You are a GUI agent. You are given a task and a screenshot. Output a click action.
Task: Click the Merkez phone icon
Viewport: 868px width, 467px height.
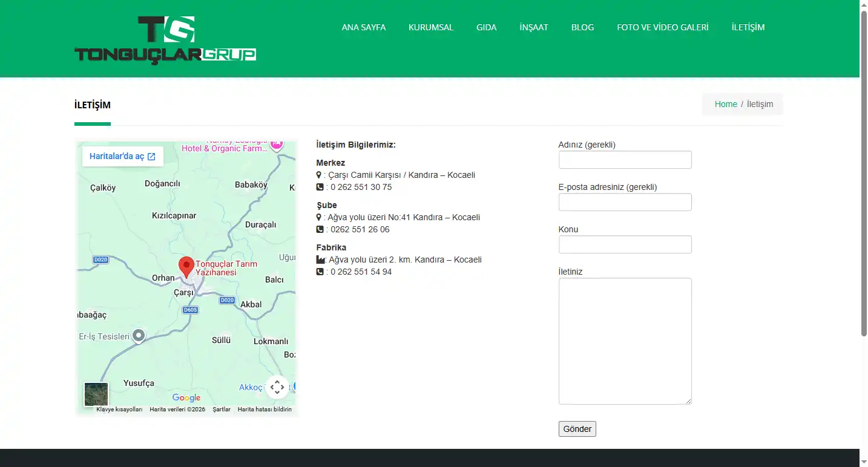click(x=320, y=187)
